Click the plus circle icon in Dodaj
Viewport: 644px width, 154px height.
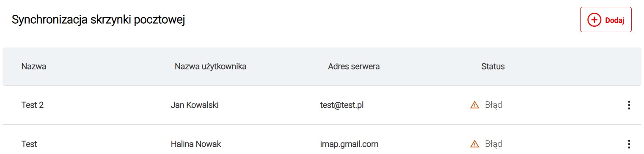[x=594, y=20]
